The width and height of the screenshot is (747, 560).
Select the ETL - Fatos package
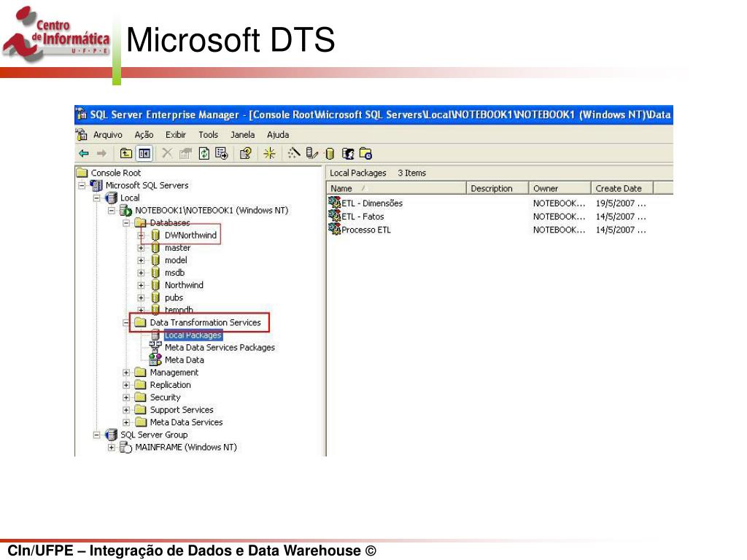coord(362,216)
